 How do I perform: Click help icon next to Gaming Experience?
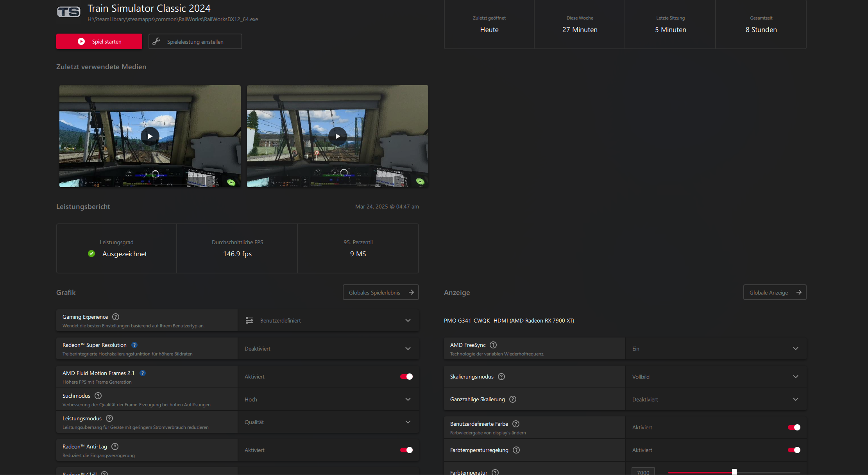[116, 317]
